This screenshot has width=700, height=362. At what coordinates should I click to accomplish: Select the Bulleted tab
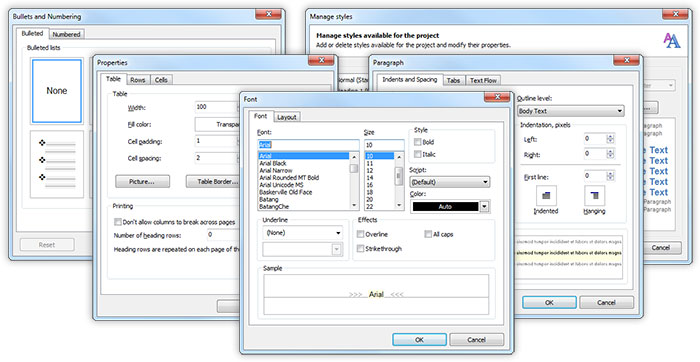point(33,33)
